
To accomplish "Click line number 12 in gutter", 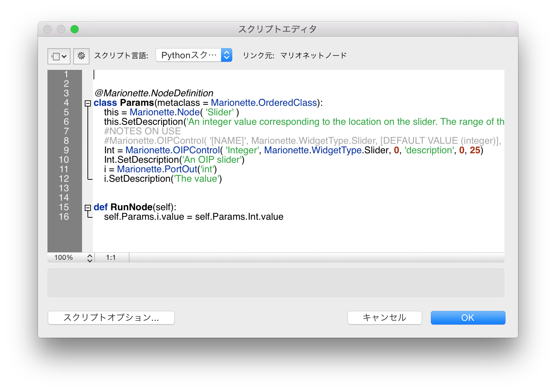I will [64, 179].
